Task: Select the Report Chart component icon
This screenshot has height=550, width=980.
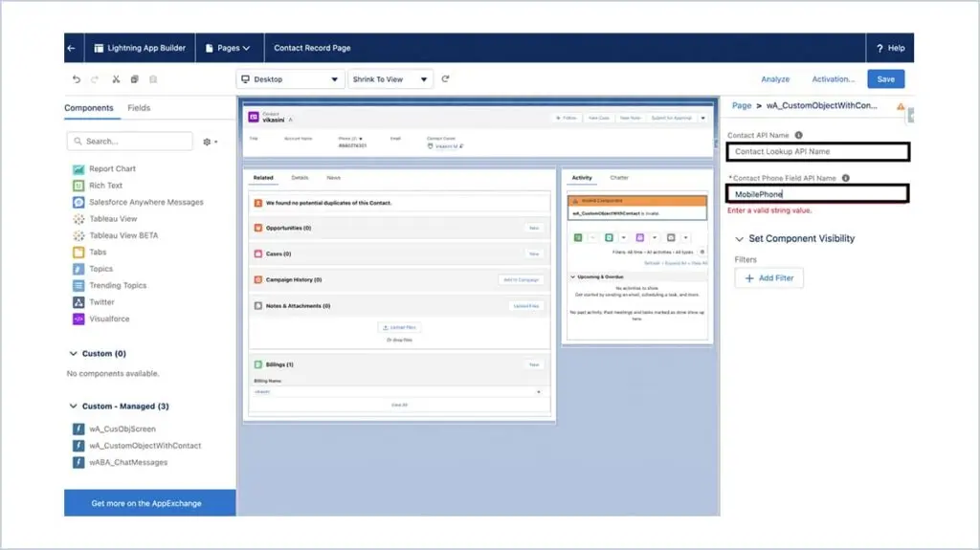Action: [x=78, y=168]
